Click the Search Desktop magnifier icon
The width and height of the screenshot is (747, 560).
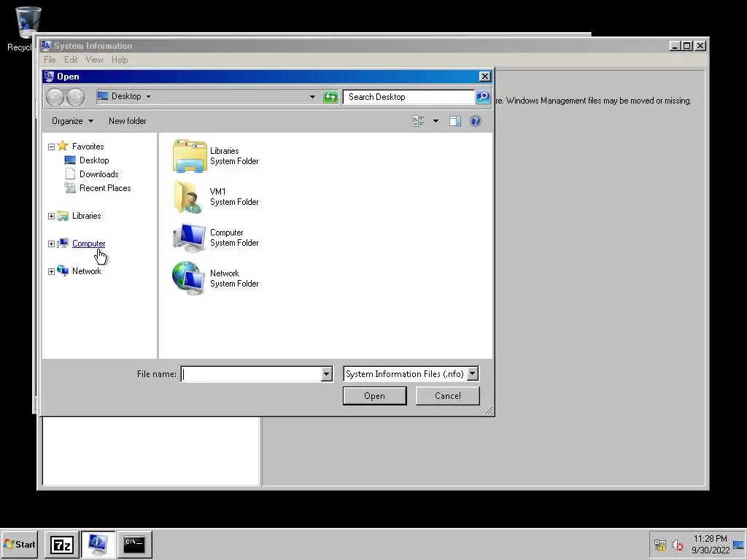click(x=483, y=97)
